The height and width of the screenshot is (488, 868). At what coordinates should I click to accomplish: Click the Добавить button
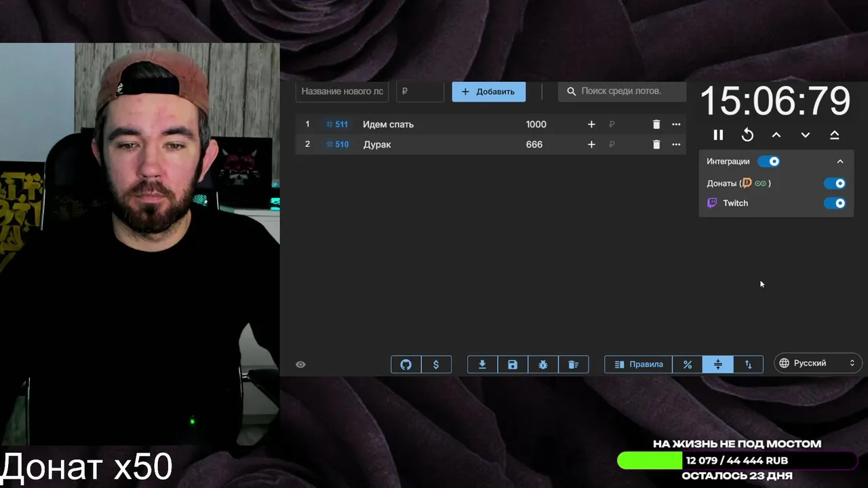489,91
